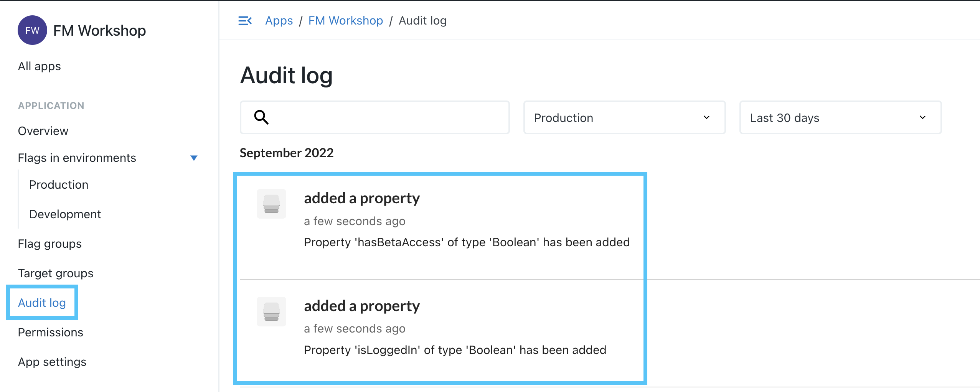The image size is (980, 392).
Task: Collapse the Flags in environments section
Action: pos(194,158)
